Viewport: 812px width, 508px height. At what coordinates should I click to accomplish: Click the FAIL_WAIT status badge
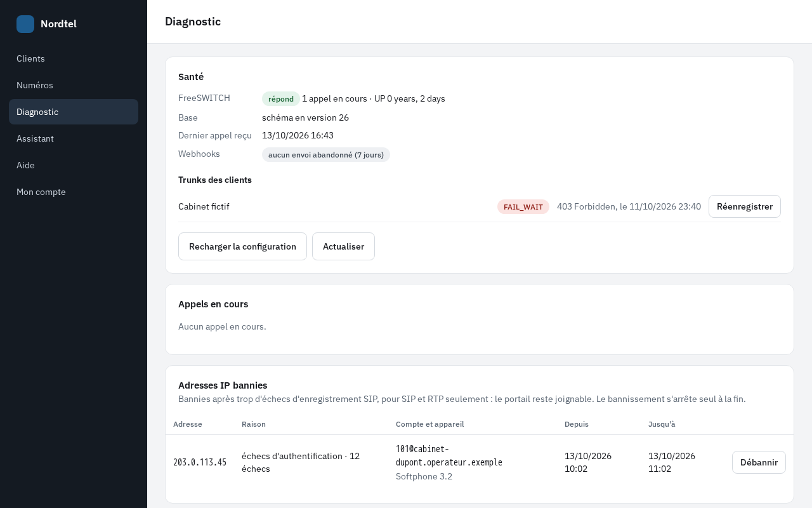(x=523, y=207)
